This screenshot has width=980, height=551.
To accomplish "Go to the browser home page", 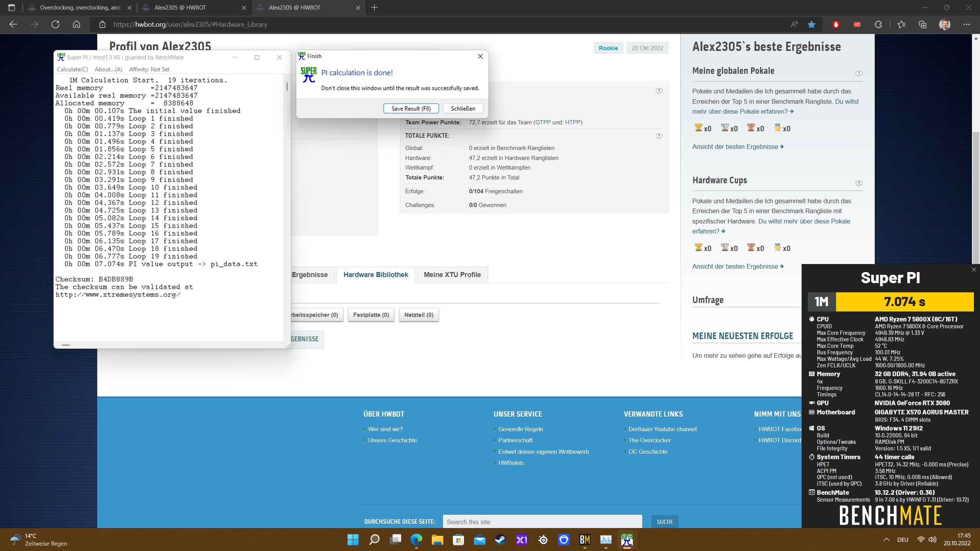I will pos(77,24).
